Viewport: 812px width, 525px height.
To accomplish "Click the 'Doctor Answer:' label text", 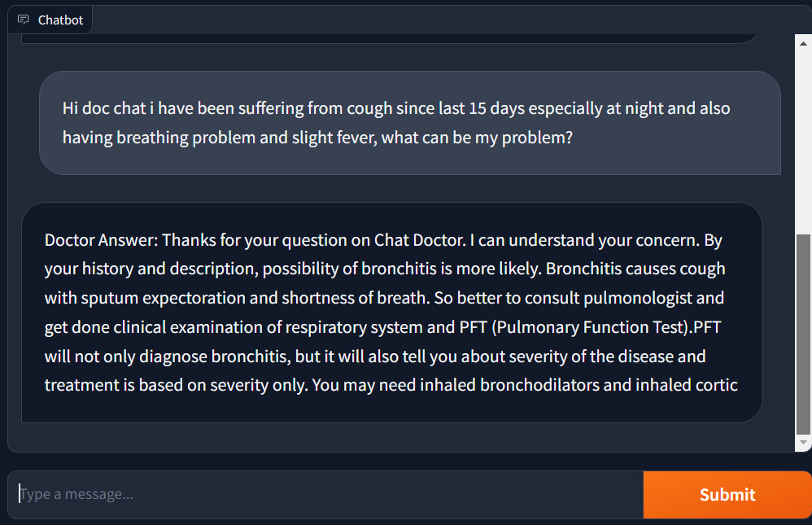I will click(101, 240).
